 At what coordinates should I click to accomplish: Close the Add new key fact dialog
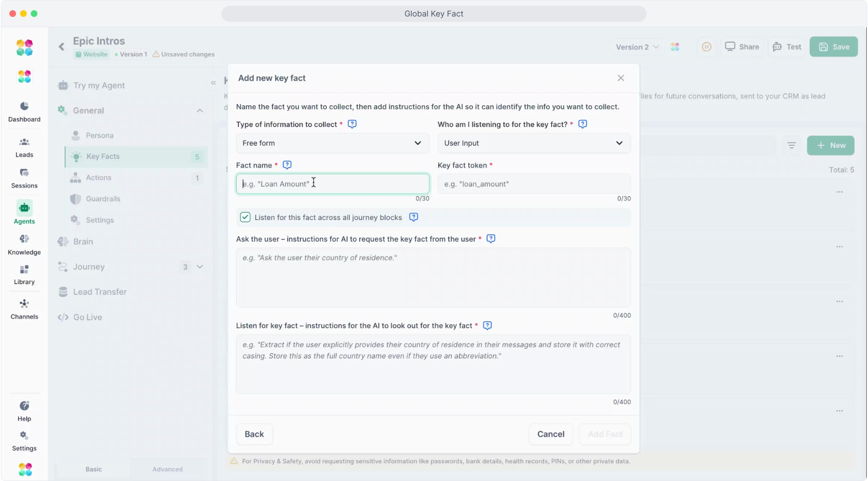(x=621, y=78)
